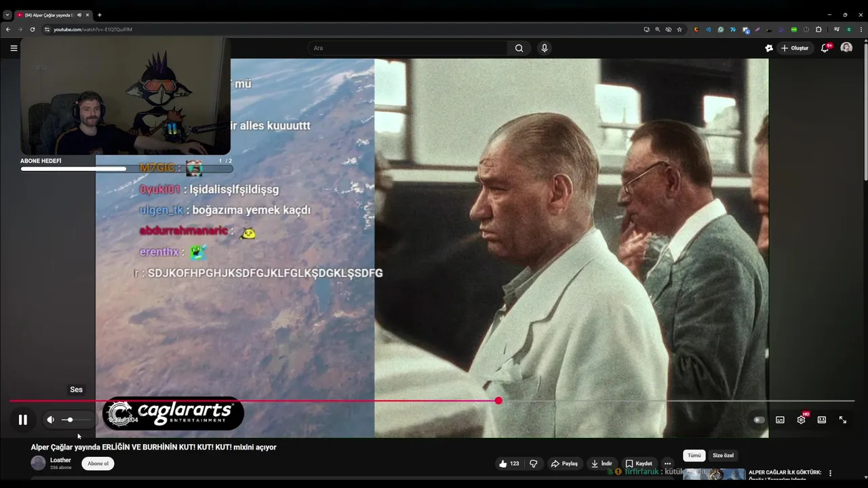The image size is (868, 488).
Task: Click the Paylaş share button
Action: coord(565,464)
